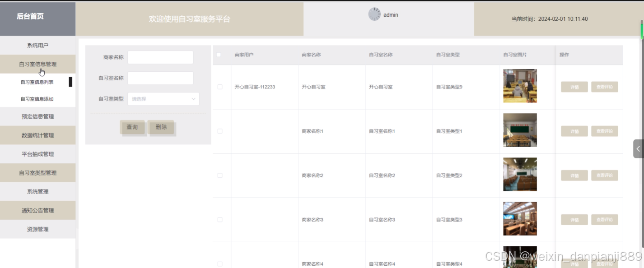Click the 自习室名称2 room thumbnail
This screenshot has height=268, width=644.
click(x=520, y=174)
